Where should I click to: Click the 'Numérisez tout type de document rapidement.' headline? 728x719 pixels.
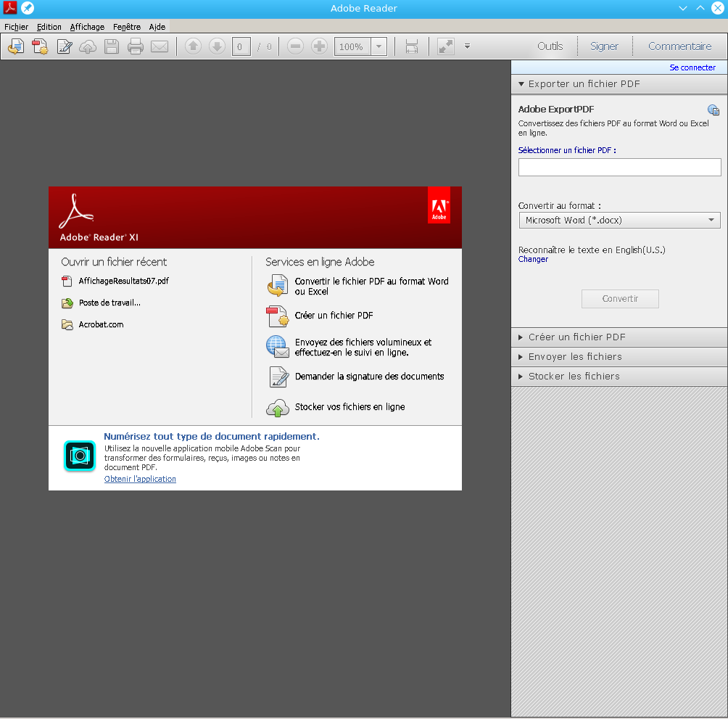pos(212,437)
